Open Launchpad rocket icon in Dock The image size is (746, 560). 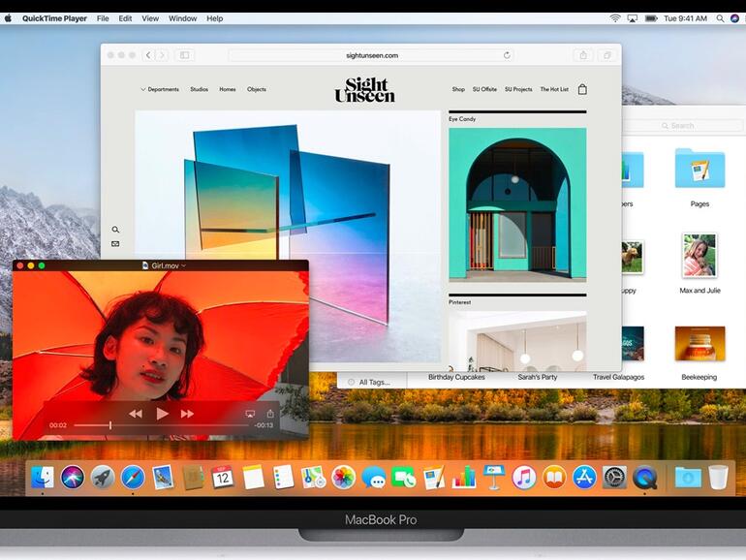103,478
